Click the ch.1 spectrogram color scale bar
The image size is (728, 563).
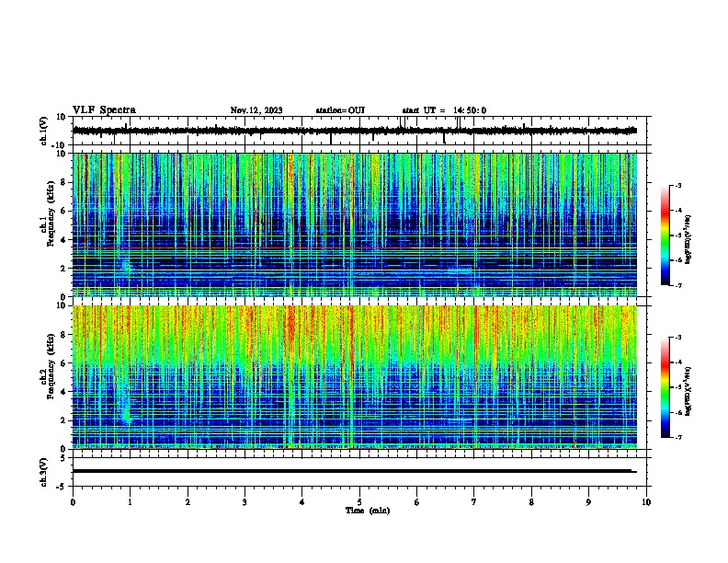tap(665, 236)
